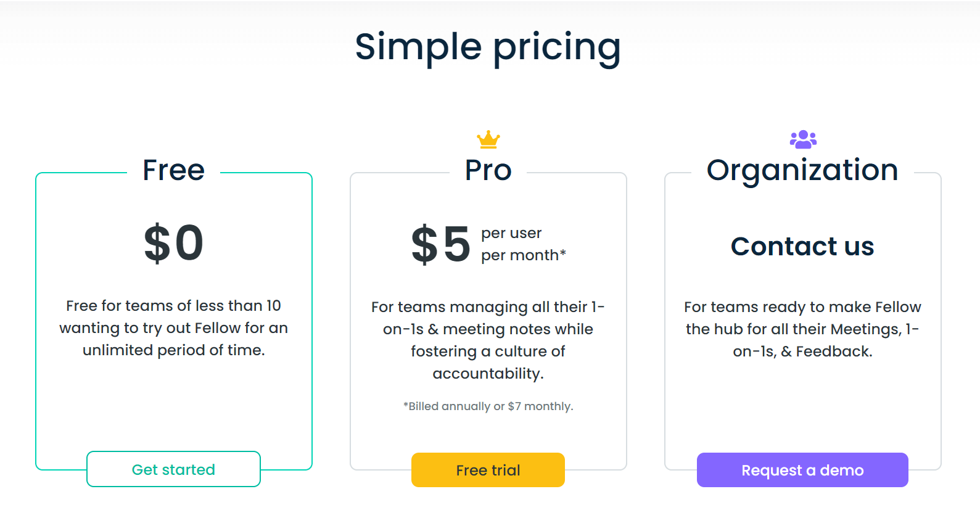The height and width of the screenshot is (510, 980).
Task: Click the Contact us heading
Action: click(802, 246)
